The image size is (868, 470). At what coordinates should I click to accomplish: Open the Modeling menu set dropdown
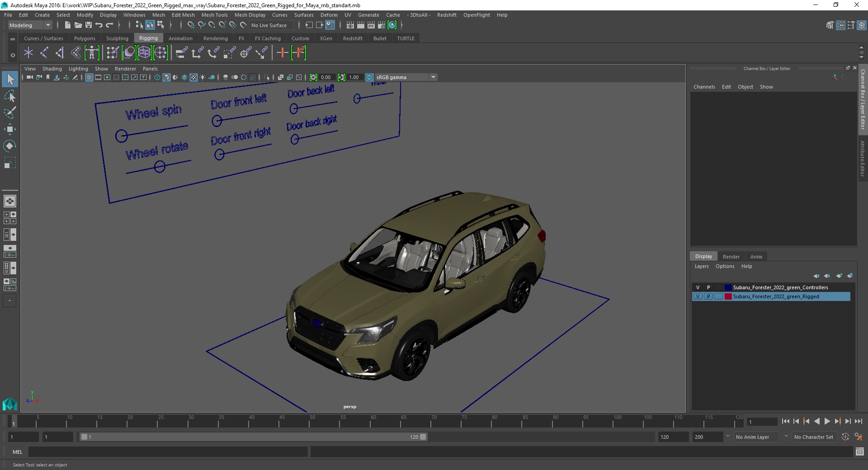(30, 25)
